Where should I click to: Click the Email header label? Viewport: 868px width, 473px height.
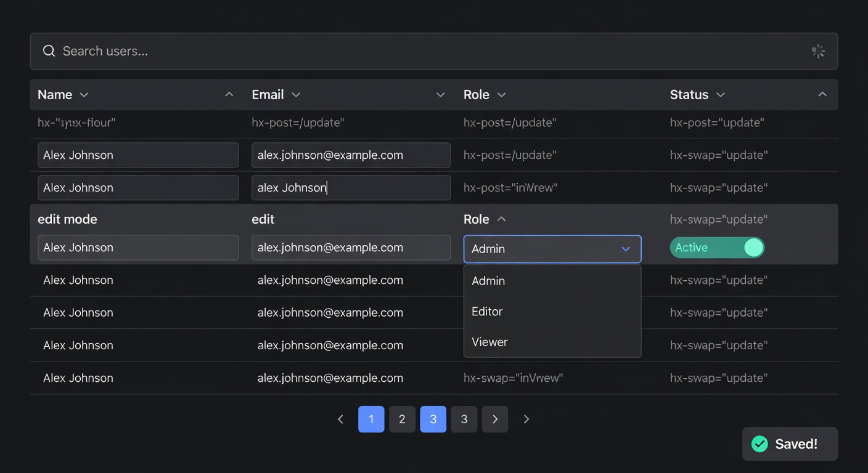pos(268,95)
